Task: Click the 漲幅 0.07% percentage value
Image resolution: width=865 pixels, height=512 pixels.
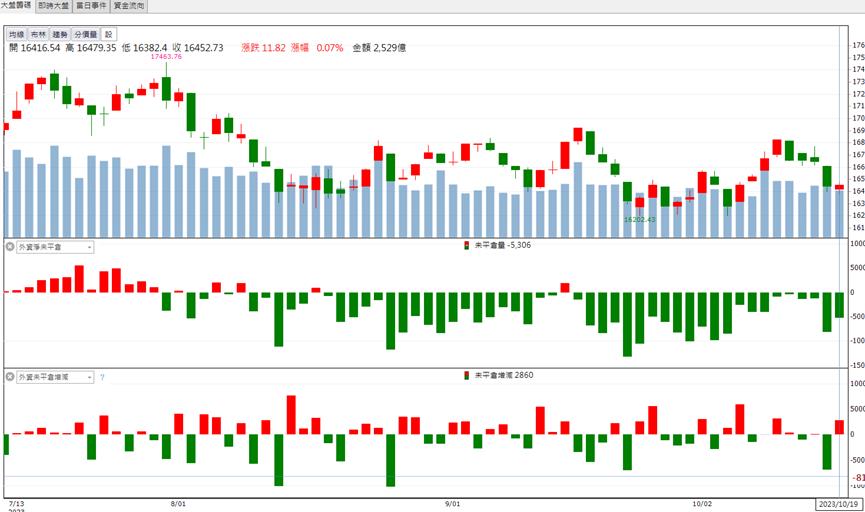Action: 317,48
